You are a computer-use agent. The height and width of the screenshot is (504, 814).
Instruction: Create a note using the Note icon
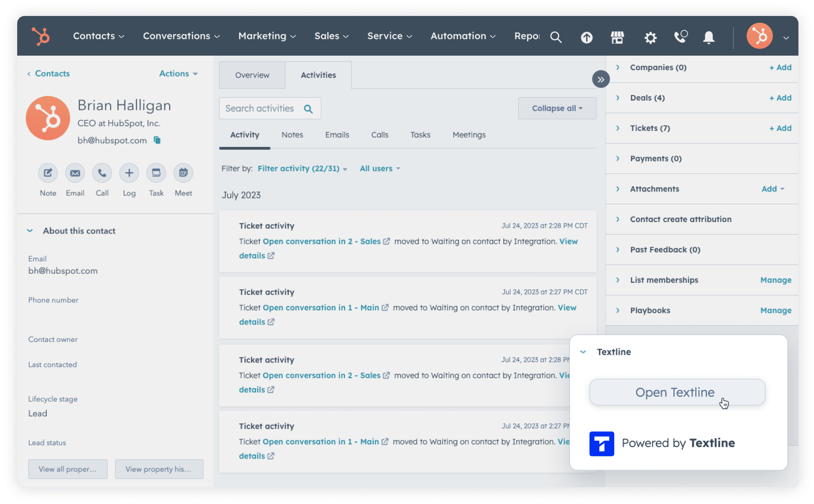(47, 173)
